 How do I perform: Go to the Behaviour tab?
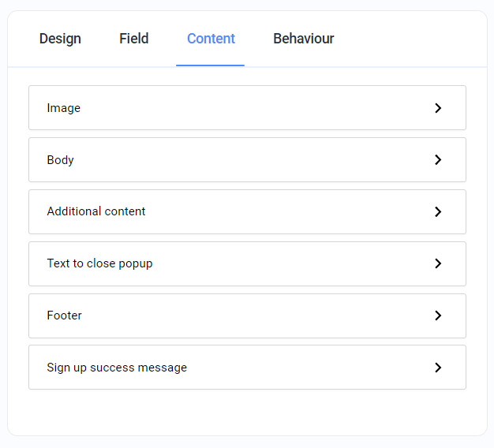coord(304,39)
